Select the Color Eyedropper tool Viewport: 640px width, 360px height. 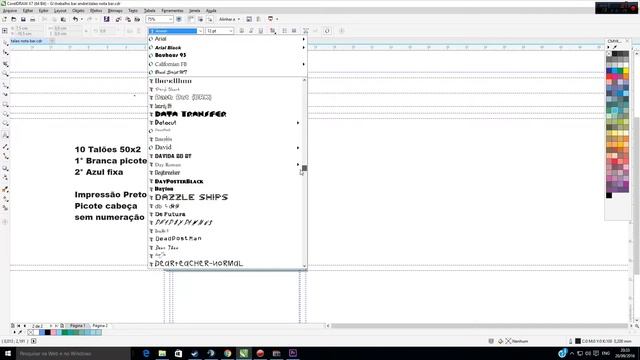pyautogui.click(x=5, y=190)
